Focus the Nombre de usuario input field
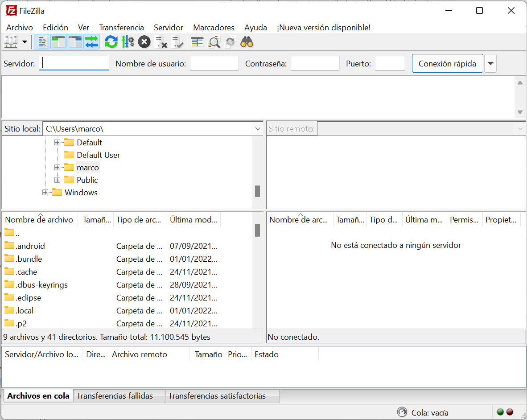Screen dimensions: 527x420 click(x=214, y=63)
